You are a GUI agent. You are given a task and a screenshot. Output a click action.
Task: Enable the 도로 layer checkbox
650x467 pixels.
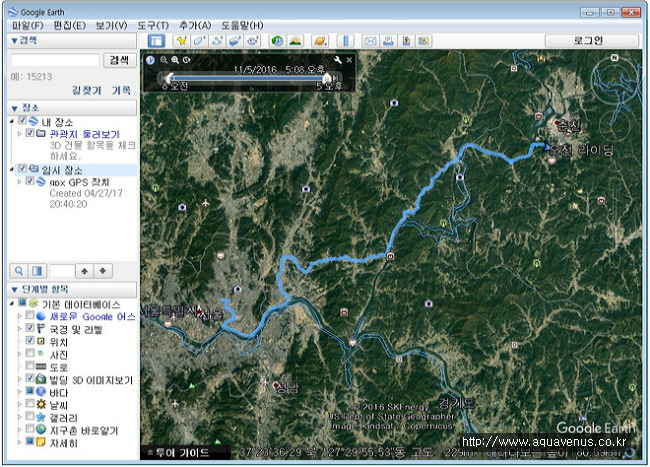(30, 365)
